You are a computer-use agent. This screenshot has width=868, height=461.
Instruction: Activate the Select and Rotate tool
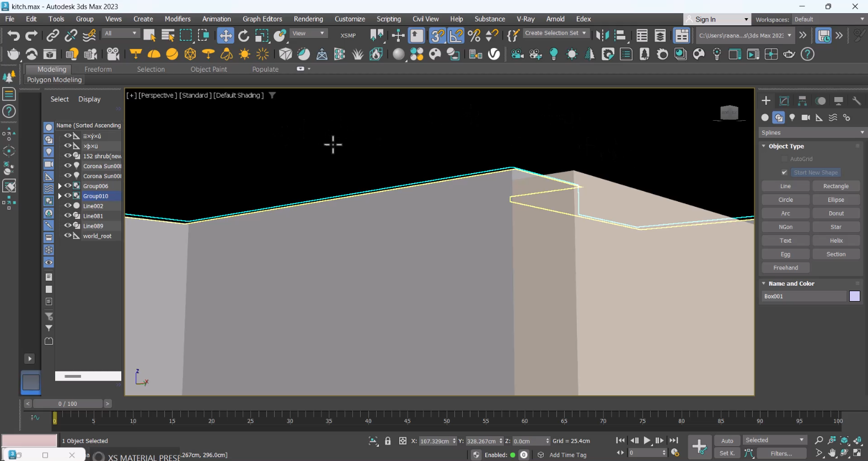pos(244,36)
